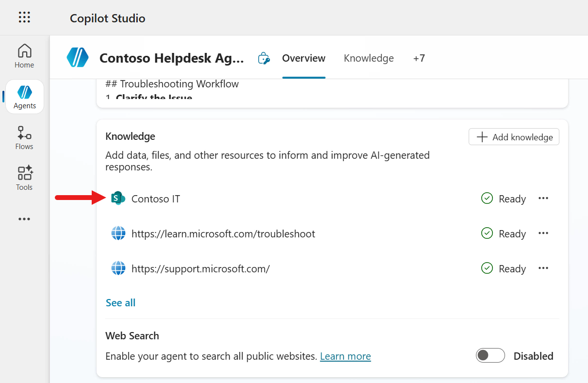Open the Learn more link for Web Search

tap(345, 356)
